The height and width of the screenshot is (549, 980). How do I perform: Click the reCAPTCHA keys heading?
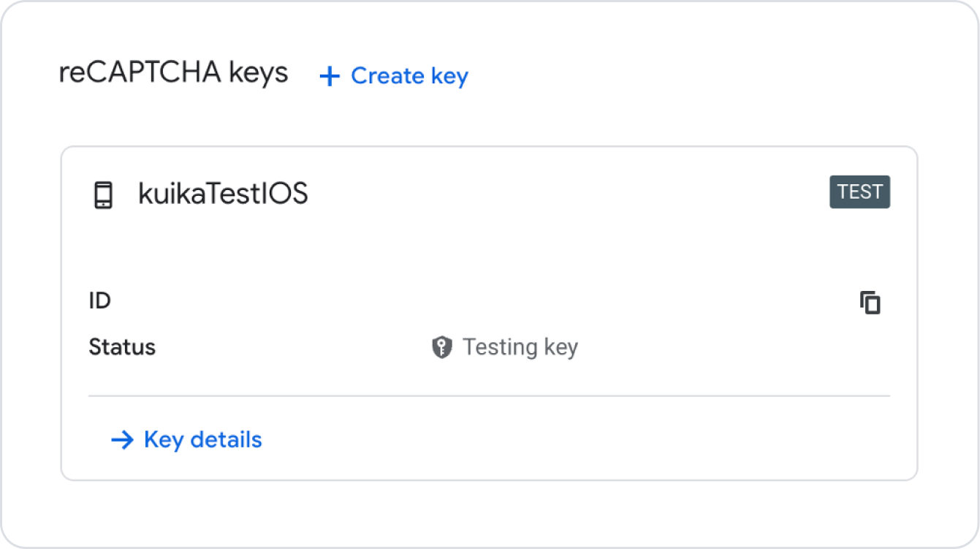(173, 73)
